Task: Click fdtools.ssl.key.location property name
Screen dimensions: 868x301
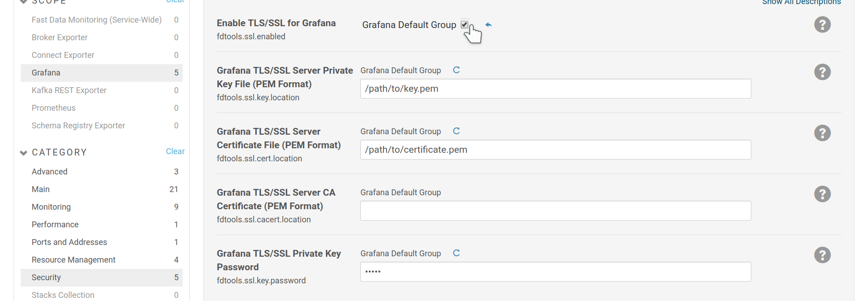Action: click(x=258, y=98)
